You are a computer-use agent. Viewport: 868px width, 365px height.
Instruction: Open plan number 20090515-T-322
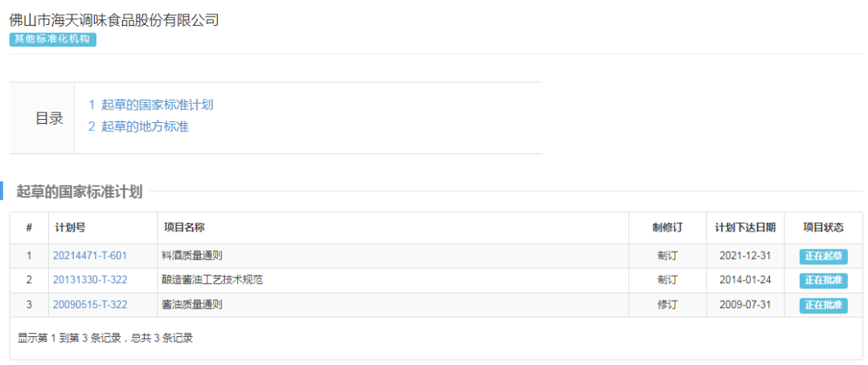(90, 305)
